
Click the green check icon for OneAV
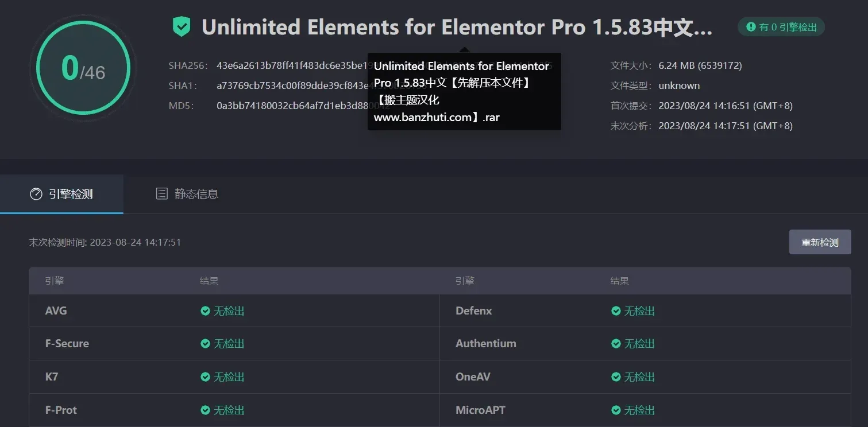616,377
